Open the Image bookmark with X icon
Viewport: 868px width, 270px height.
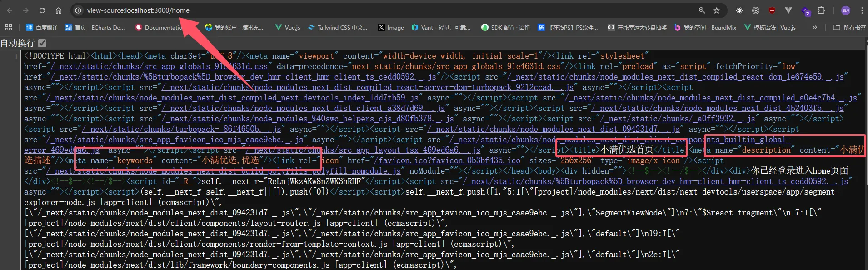click(391, 27)
